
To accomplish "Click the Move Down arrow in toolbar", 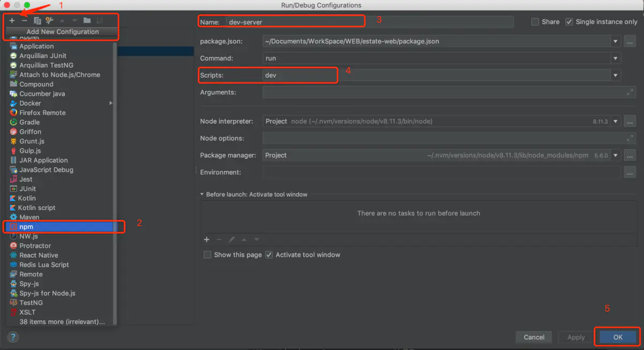I will click(74, 20).
